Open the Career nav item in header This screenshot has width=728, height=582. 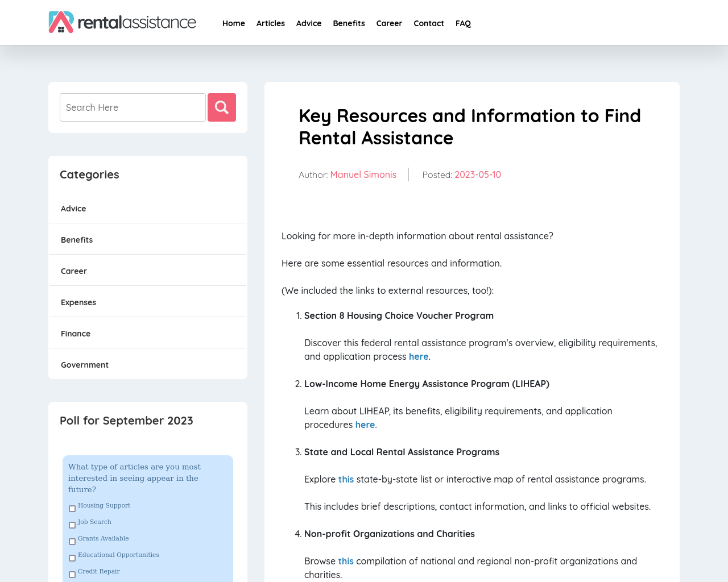pyautogui.click(x=389, y=23)
